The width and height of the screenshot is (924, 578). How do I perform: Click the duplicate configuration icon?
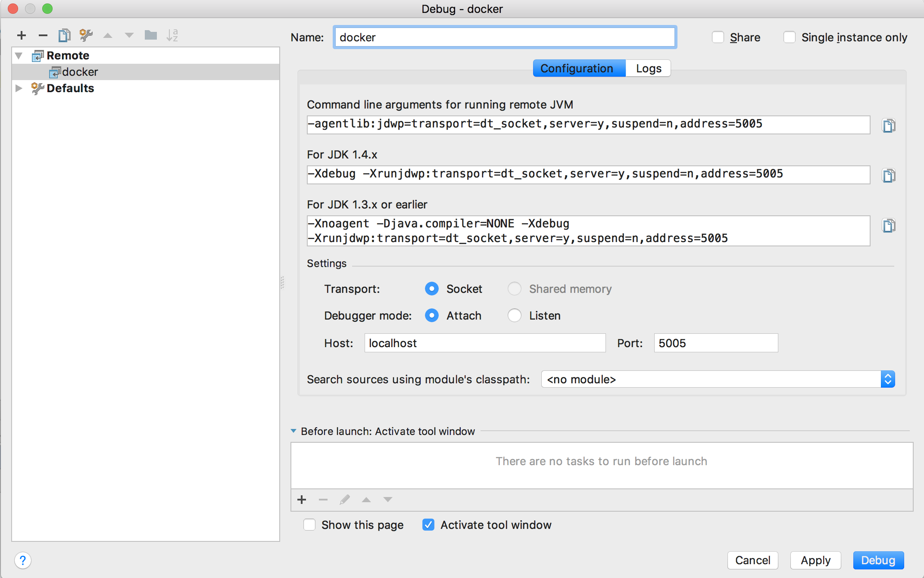coord(65,35)
